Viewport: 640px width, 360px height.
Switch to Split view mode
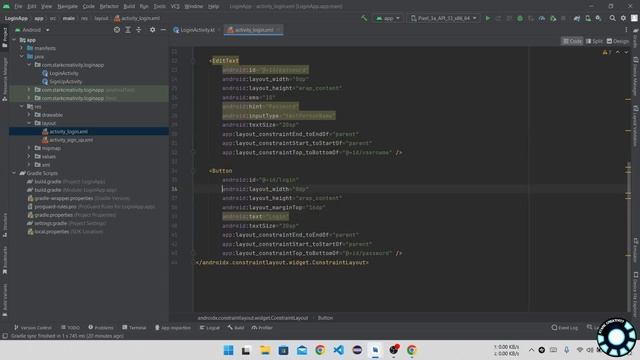tap(594, 41)
